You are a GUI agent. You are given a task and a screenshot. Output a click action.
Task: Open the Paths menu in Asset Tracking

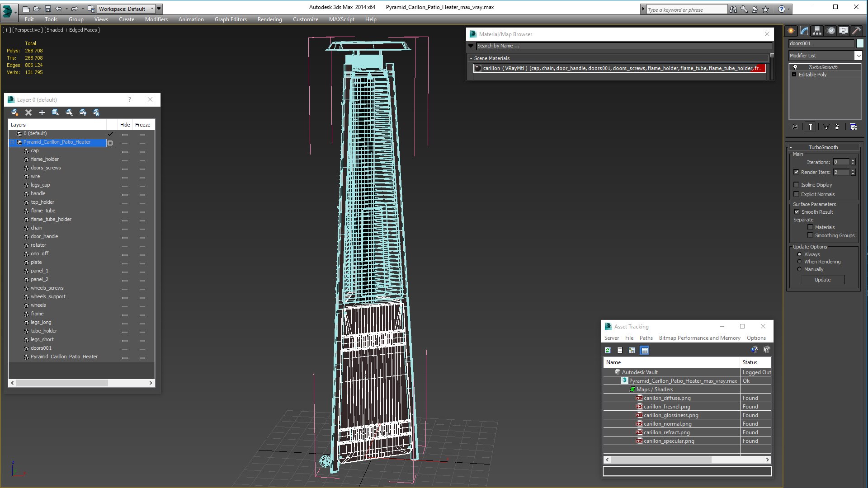[646, 338]
